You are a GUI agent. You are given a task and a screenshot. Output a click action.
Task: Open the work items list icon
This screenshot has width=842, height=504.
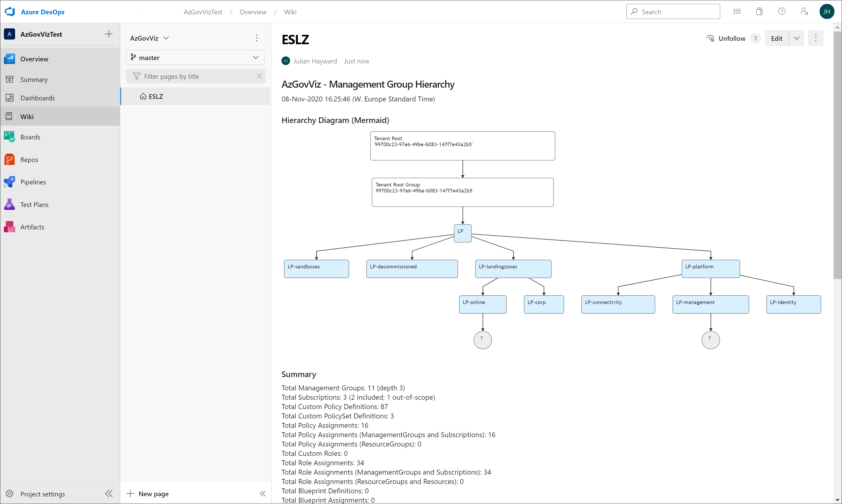click(x=737, y=11)
